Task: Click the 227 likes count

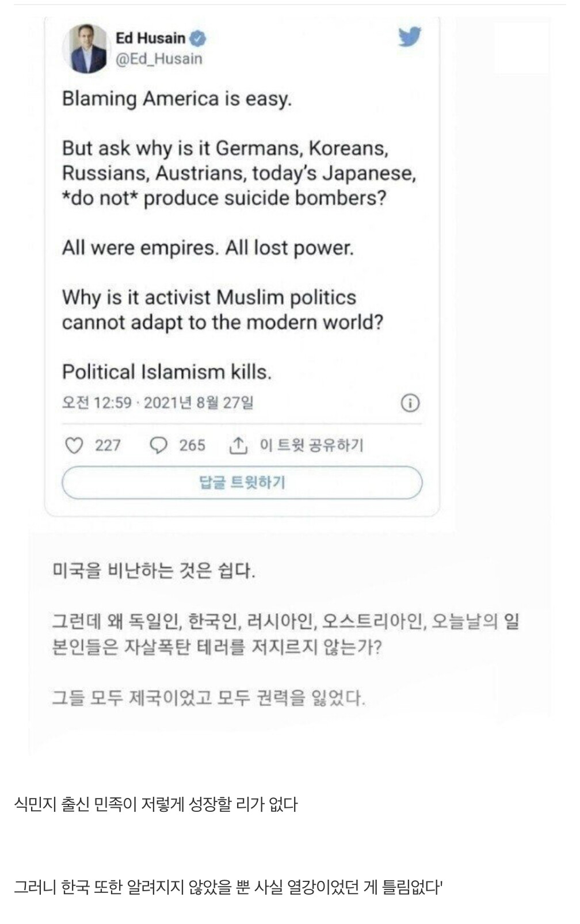Action: pyautogui.click(x=108, y=445)
